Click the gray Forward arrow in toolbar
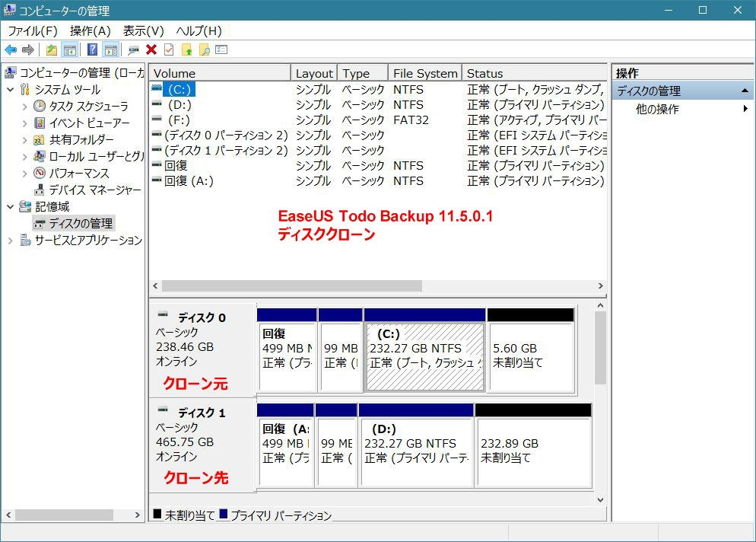756x542 pixels. [28, 50]
